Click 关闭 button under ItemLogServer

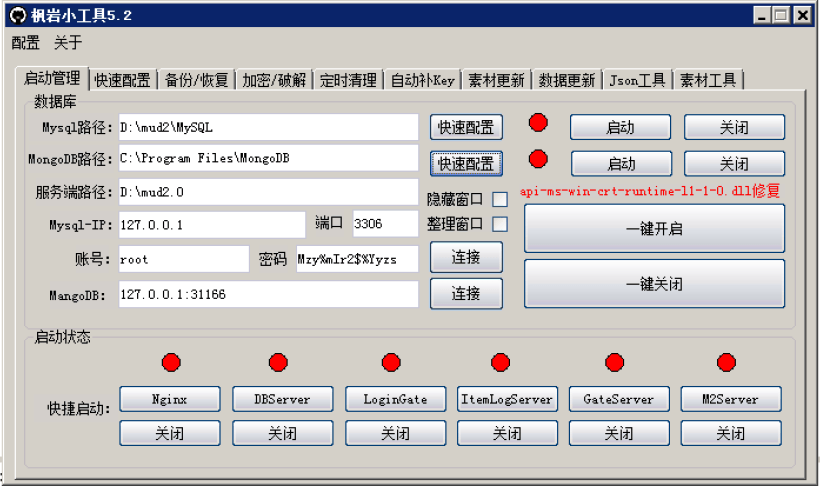point(507,433)
